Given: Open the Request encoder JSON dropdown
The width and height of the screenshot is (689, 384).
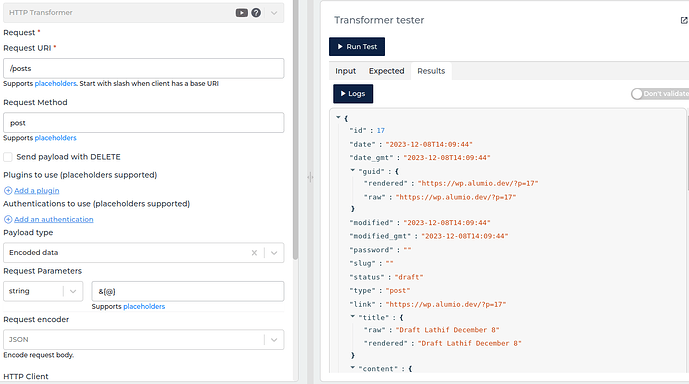Looking at the screenshot, I should 144,340.
